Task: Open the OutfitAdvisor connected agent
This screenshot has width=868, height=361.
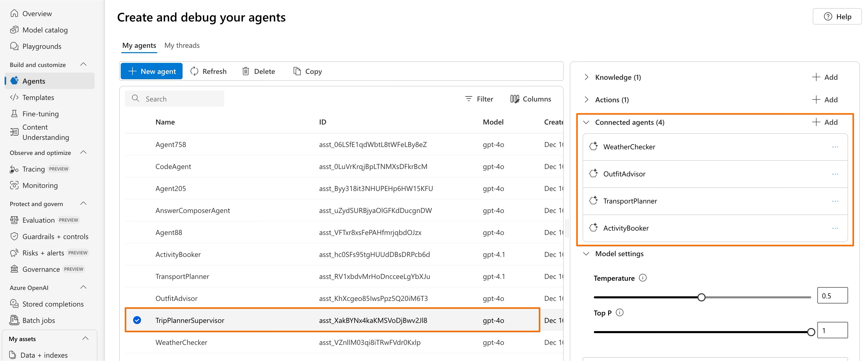Action: coord(715,174)
